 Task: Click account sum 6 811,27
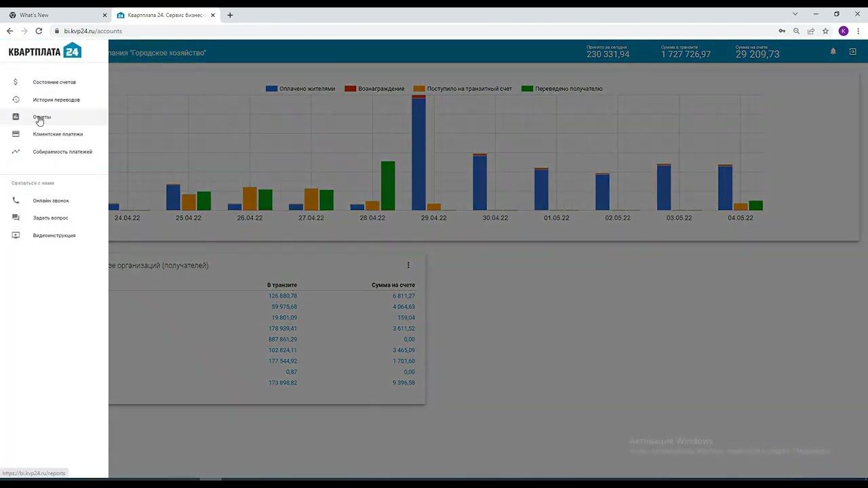tap(403, 296)
